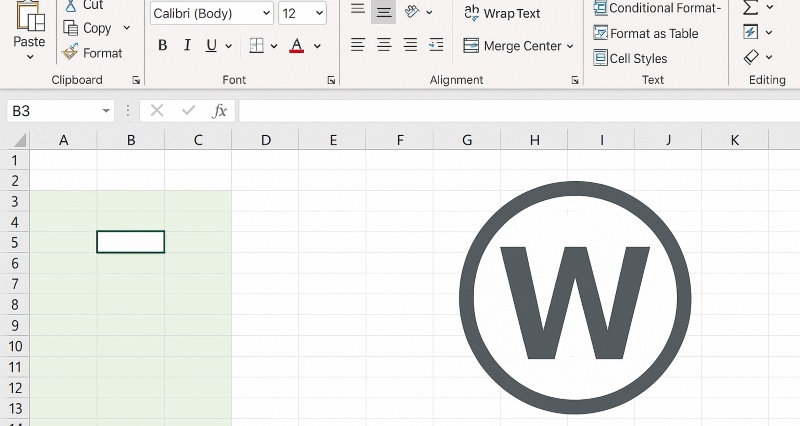The image size is (800, 426).
Task: Click the Clear eraser icon
Action: pos(751,57)
